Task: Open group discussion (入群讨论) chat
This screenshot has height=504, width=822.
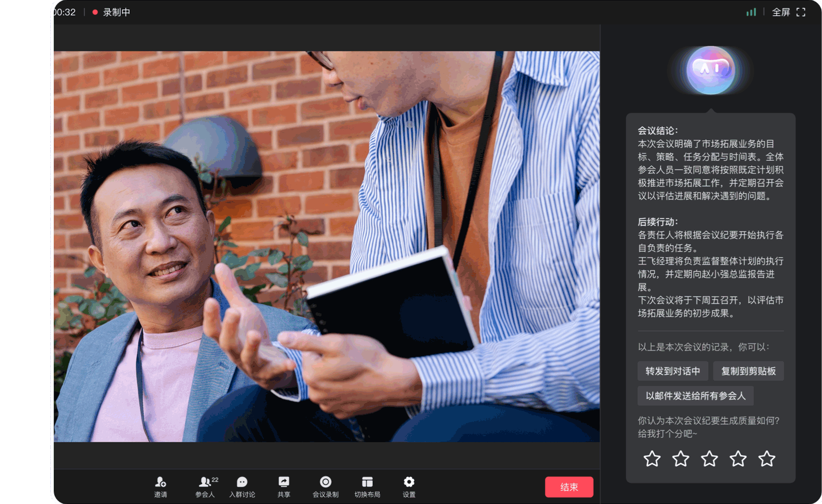Action: click(x=242, y=486)
